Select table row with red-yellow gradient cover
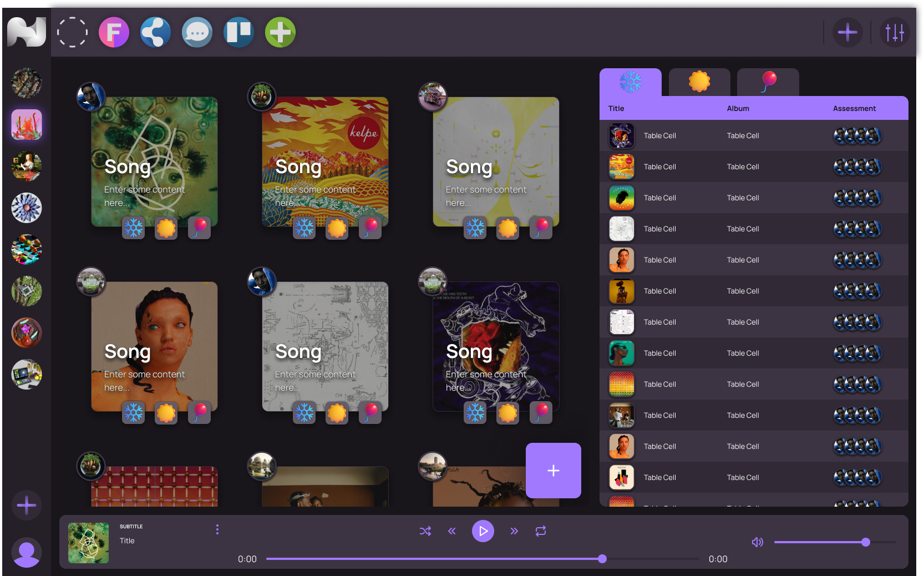Image resolution: width=924 pixels, height=576 pixels. click(754, 384)
